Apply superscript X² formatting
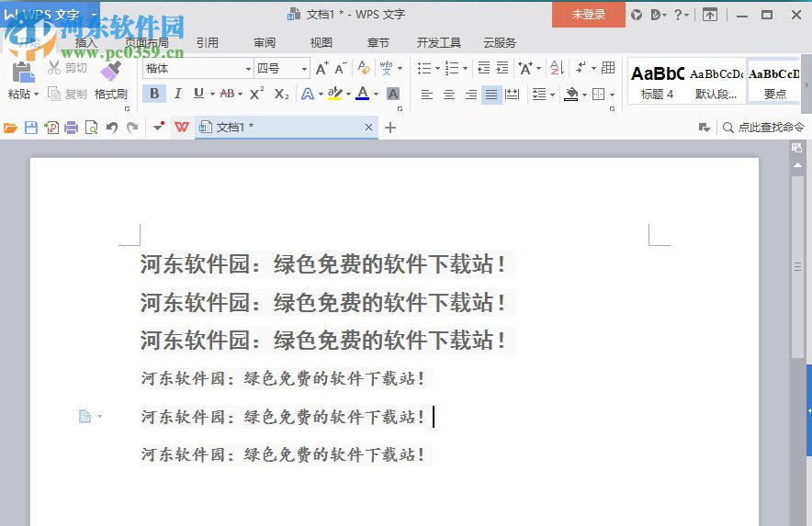812x526 pixels. point(257,94)
